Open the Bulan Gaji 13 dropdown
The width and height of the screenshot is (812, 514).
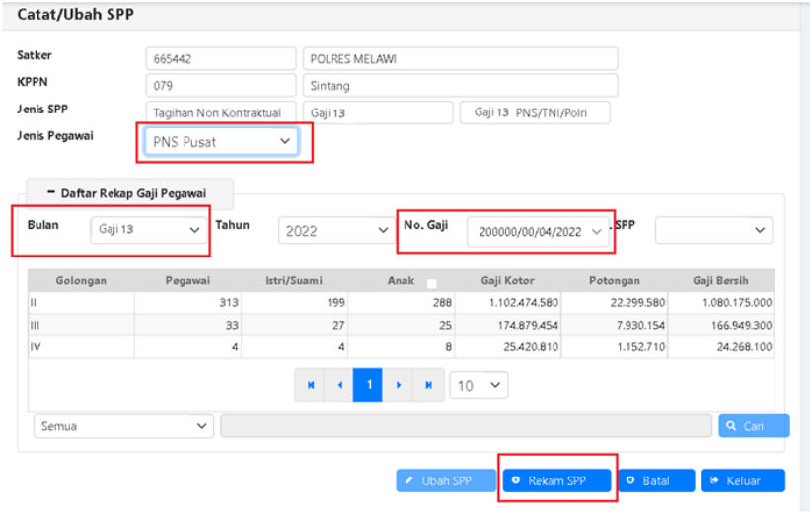149,230
